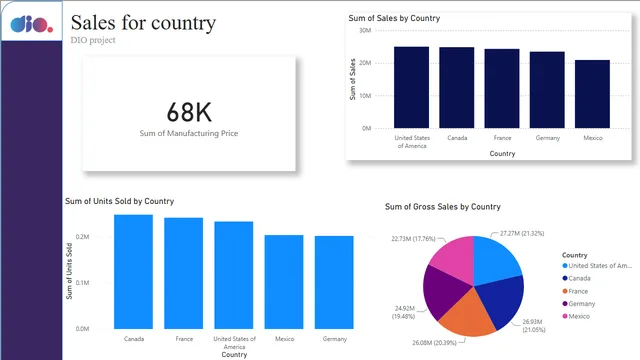Click 'Sum of Gross Sales by Country' title
640x360 pixels.
[x=443, y=207]
